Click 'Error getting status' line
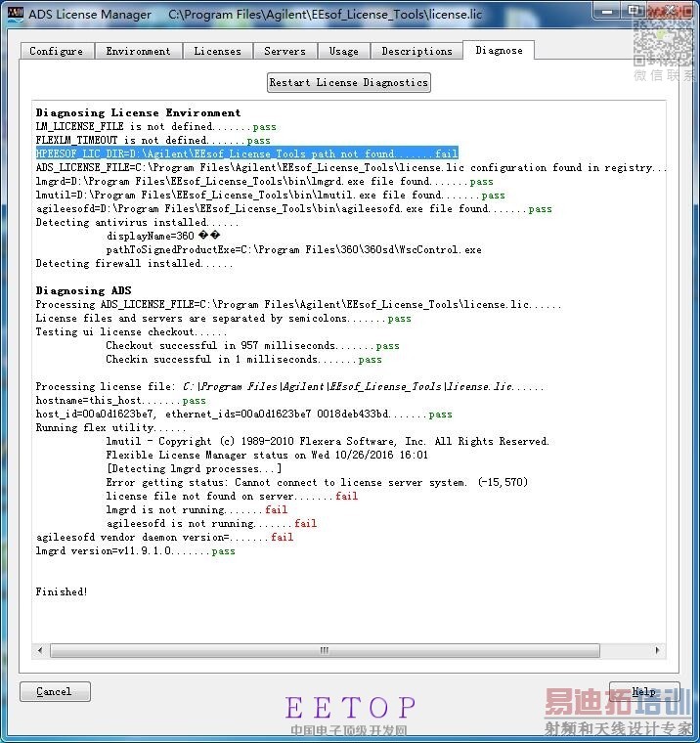The image size is (700, 743). 317,483
